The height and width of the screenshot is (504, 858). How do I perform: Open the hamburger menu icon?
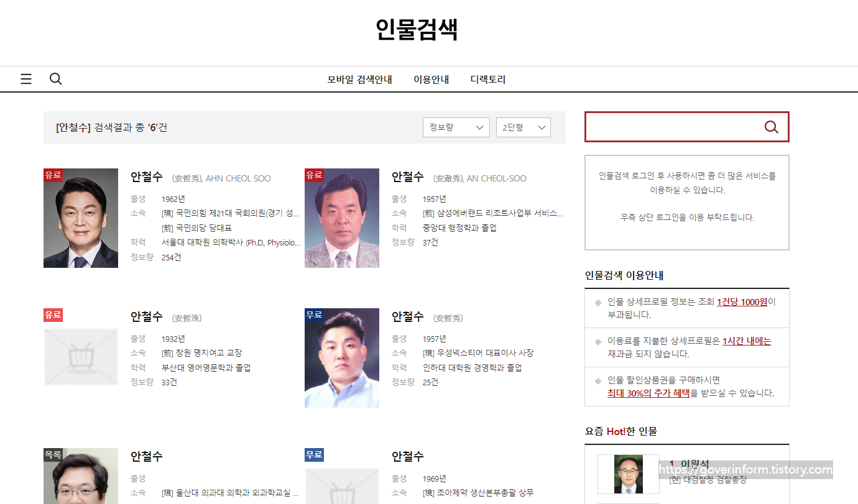click(26, 79)
